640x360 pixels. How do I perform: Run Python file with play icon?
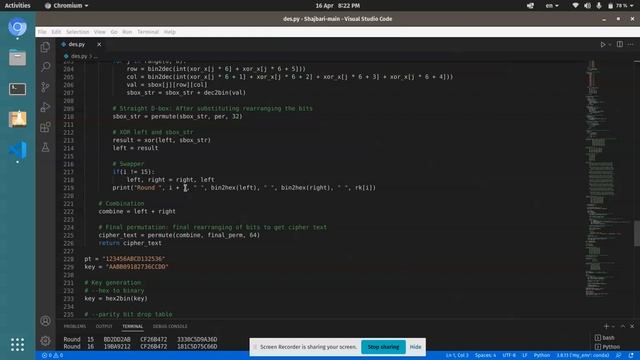[602, 44]
